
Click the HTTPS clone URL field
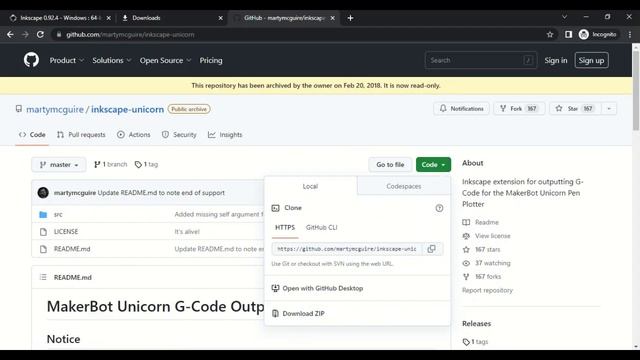click(x=347, y=249)
